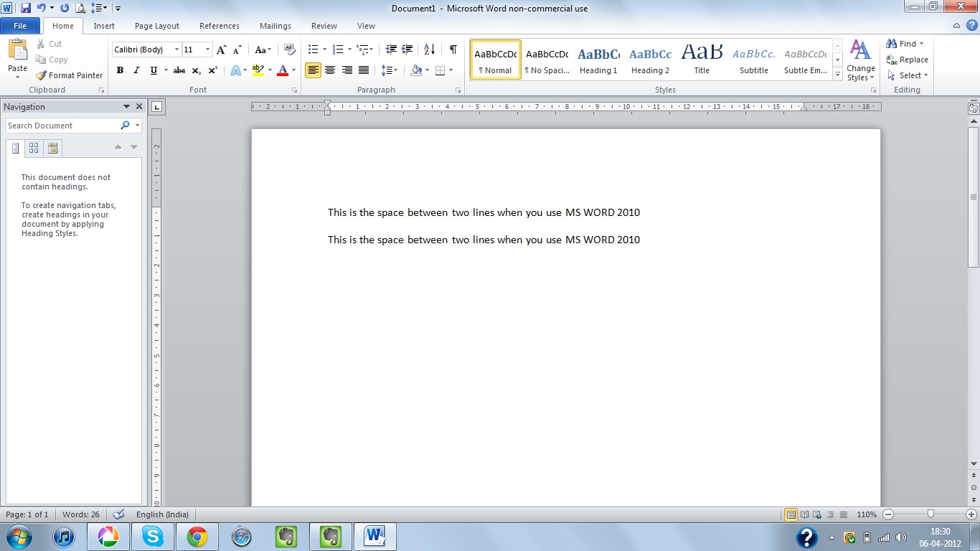This screenshot has width=980, height=551.
Task: Open the line spacing dropdown
Action: tap(389, 70)
